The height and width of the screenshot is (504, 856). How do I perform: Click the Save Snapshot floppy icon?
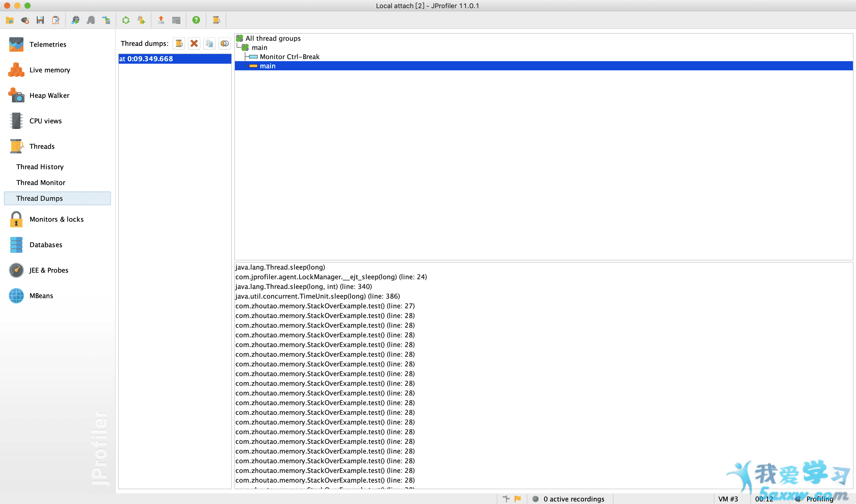tap(40, 20)
